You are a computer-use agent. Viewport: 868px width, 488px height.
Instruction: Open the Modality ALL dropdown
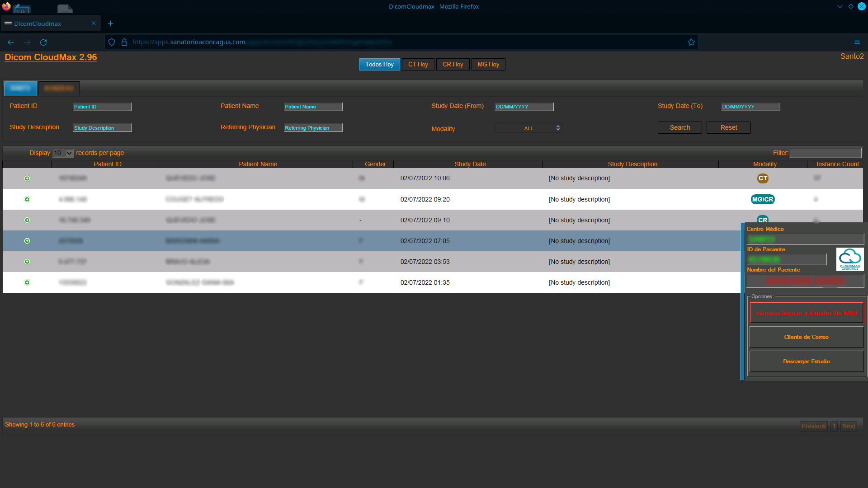click(528, 128)
